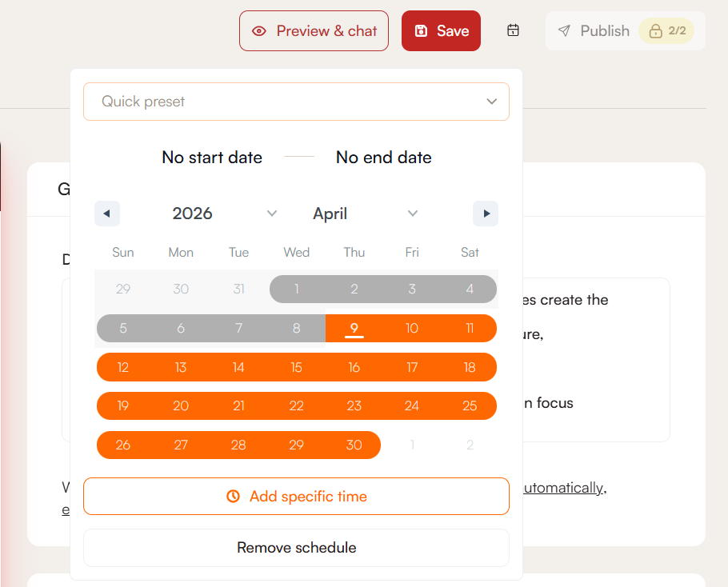
Task: Click the calendar schedule icon
Action: click(x=514, y=30)
